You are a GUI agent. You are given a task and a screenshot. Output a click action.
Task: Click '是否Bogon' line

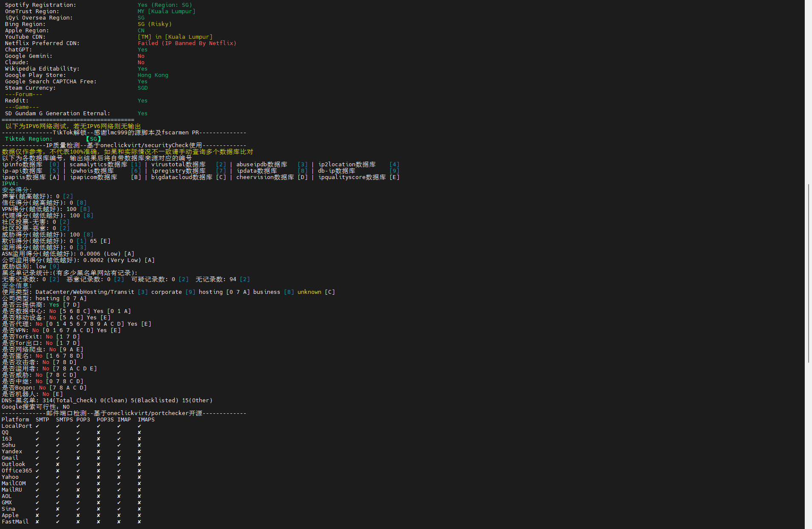pyautogui.click(x=44, y=388)
